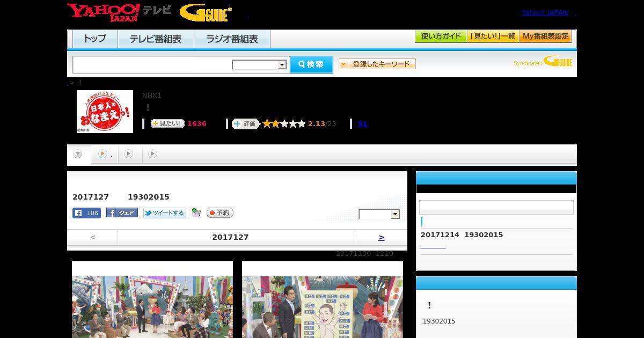The image size is (644, 338).
Task: Open My番組表設定
Action: [x=545, y=36]
